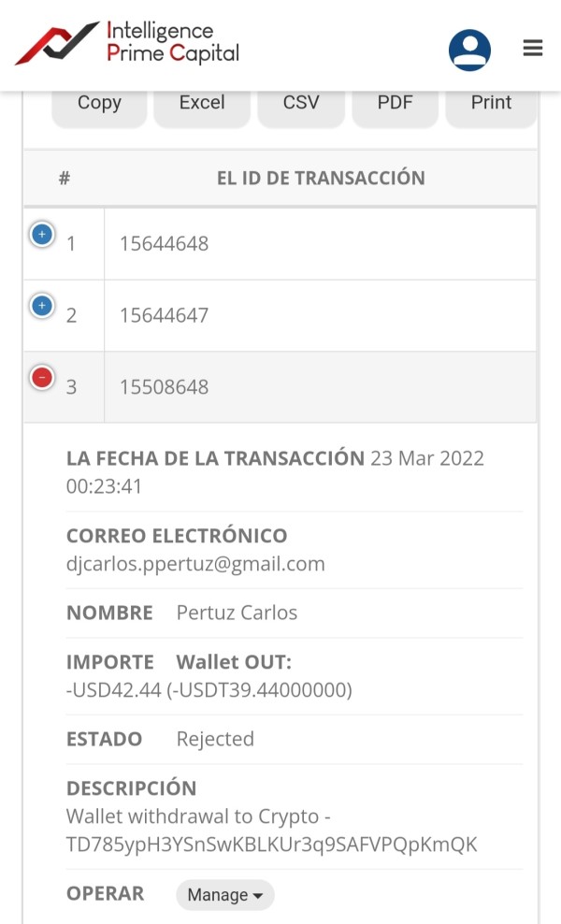Select transaction ID 15644648

click(164, 244)
